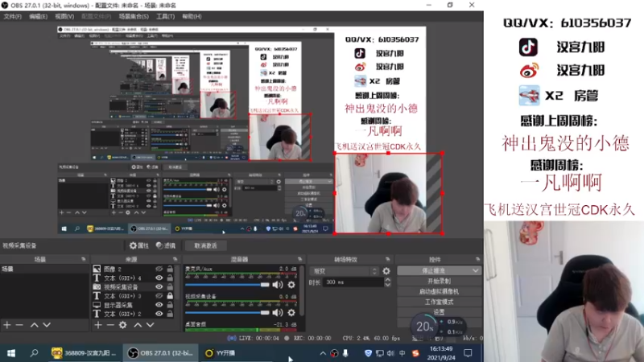Open the 工具(T) menu

(166, 16)
